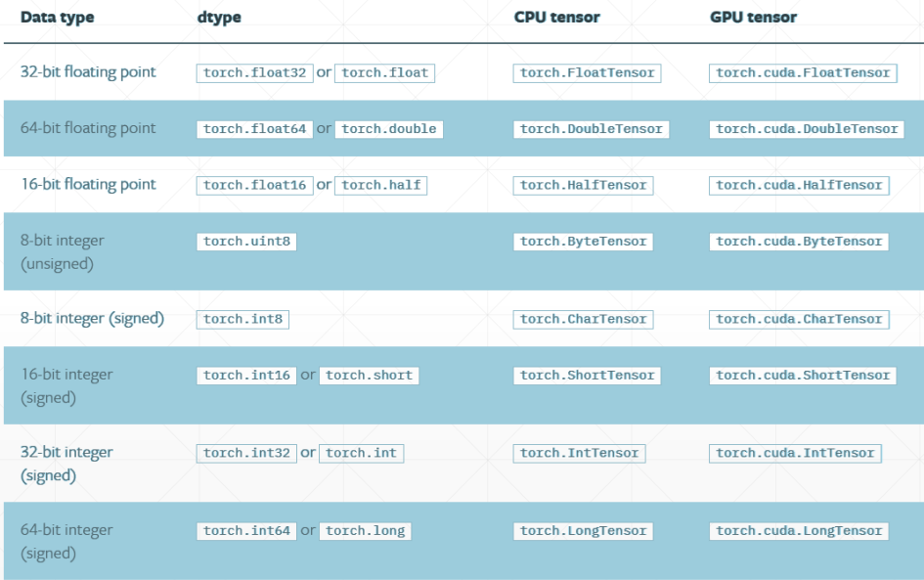Select the torch.float64 code label
This screenshot has height=580, width=924.
pyautogui.click(x=254, y=129)
